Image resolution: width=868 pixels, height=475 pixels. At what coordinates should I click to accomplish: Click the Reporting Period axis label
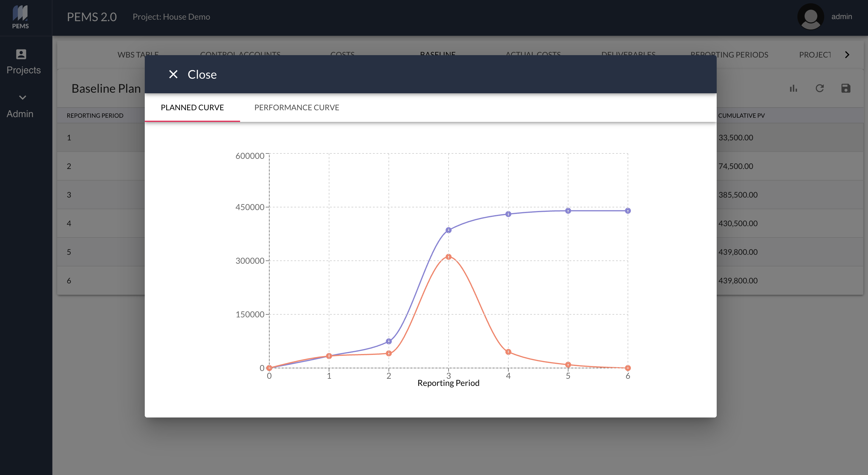(449, 383)
